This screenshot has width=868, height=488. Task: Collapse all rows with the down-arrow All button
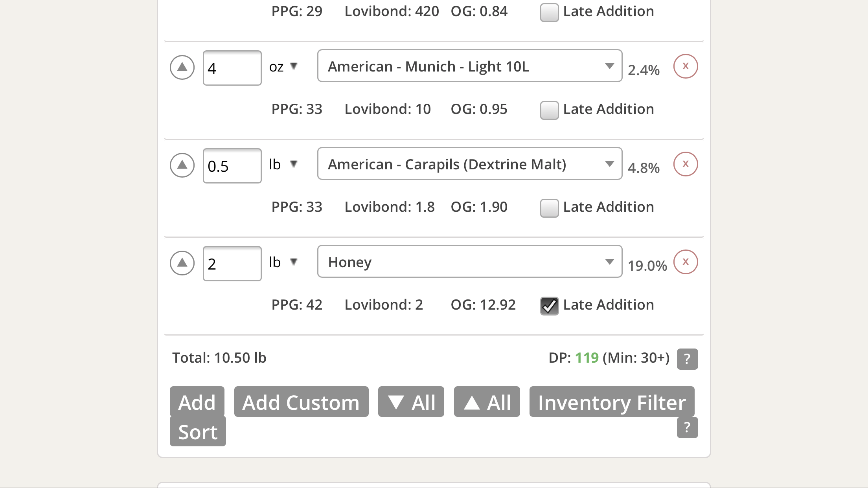(x=411, y=402)
